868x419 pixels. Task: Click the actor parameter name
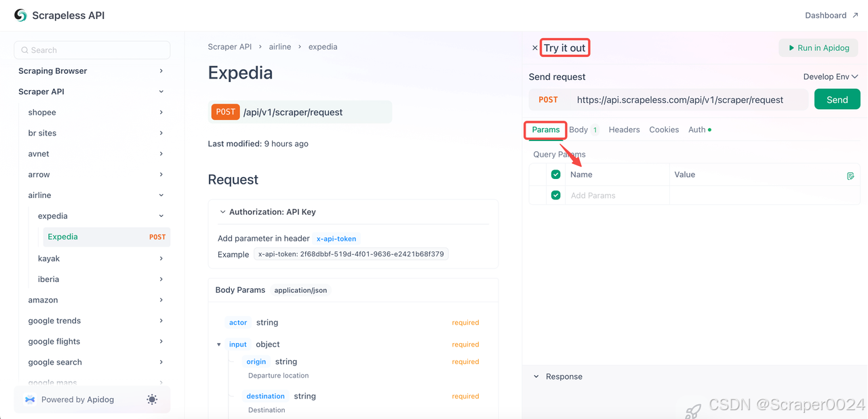238,323
